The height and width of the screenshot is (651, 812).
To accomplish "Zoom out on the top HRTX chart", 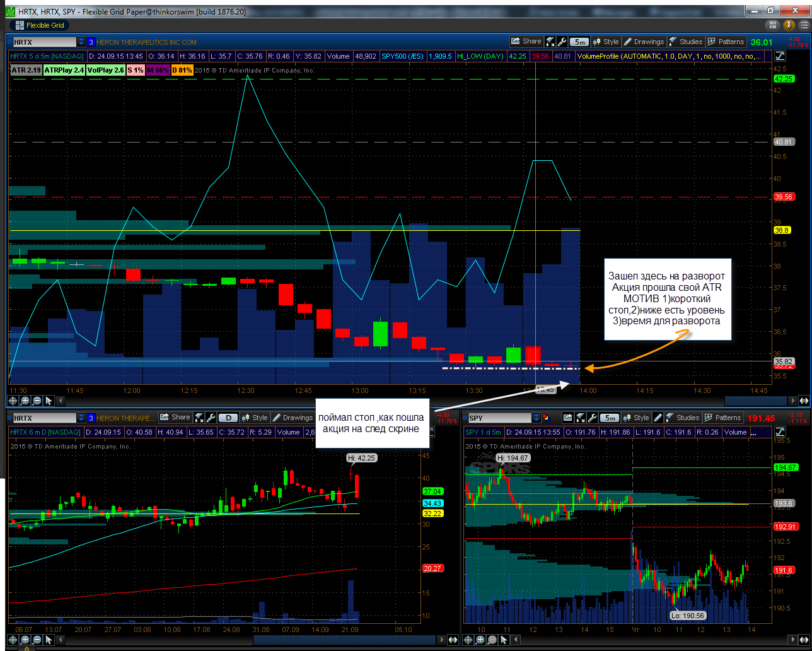I will point(37,401).
